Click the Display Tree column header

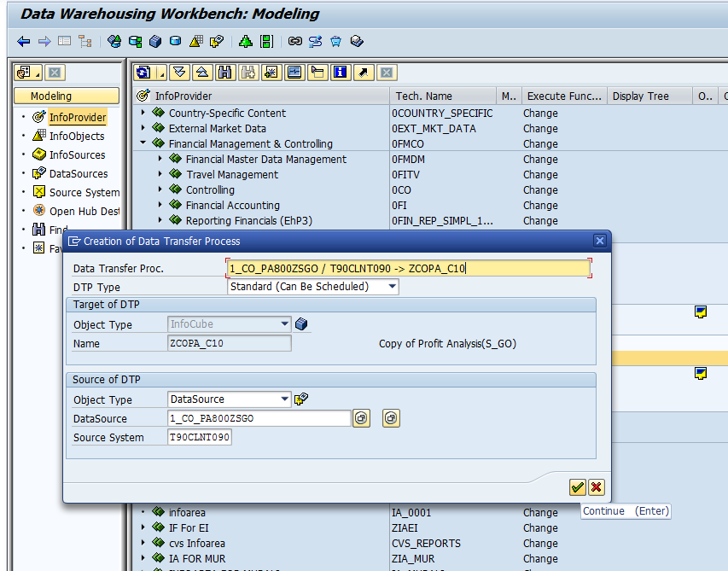point(649,96)
